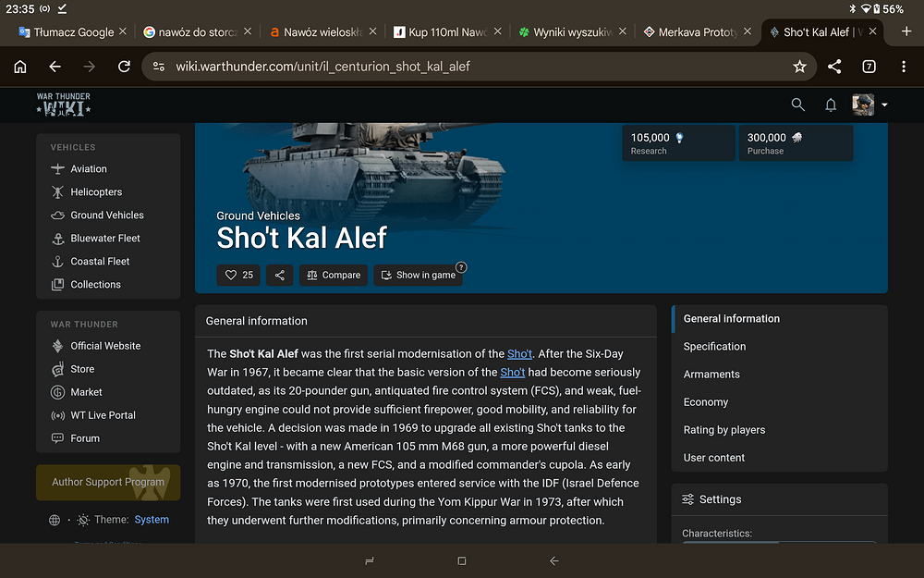Viewport: 924px width, 578px height.
Task: Click the user avatar picture
Action: coord(863,105)
